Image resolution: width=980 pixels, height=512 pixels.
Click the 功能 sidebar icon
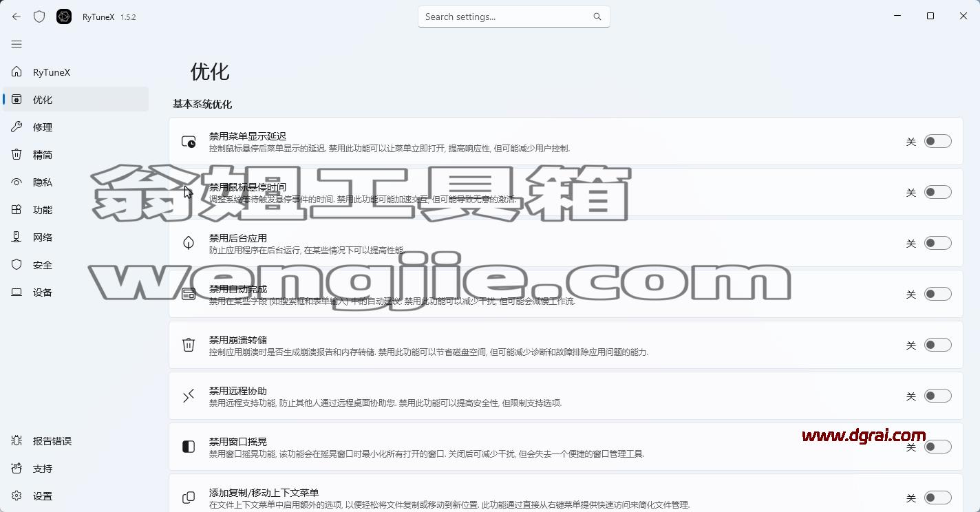tap(17, 210)
